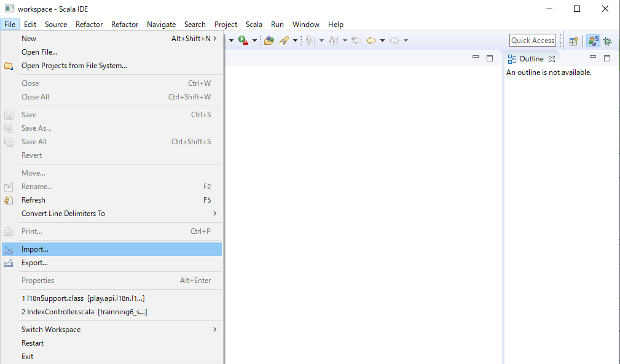Viewport: 620px width, 364px height.
Task: Click the Previous Annotation toolbar icon
Action: tap(334, 41)
